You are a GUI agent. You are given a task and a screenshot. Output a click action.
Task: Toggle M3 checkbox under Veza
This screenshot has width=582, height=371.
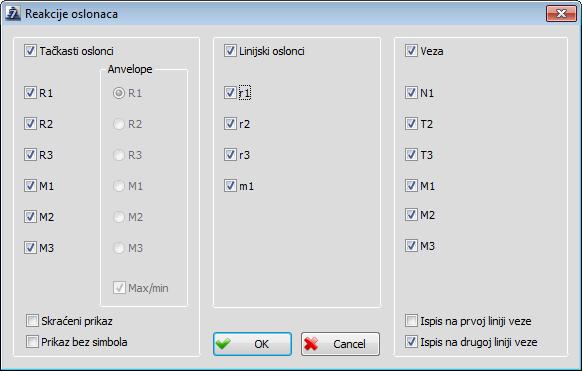[411, 246]
